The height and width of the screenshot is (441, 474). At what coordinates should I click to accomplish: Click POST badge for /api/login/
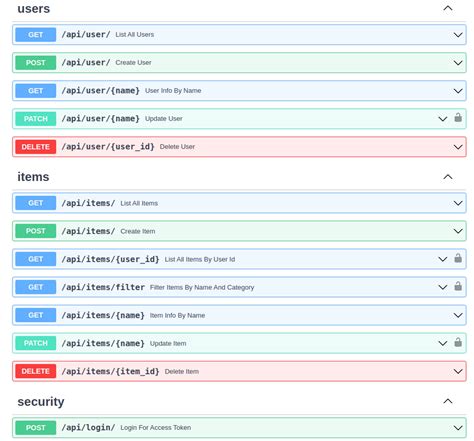[x=36, y=427]
